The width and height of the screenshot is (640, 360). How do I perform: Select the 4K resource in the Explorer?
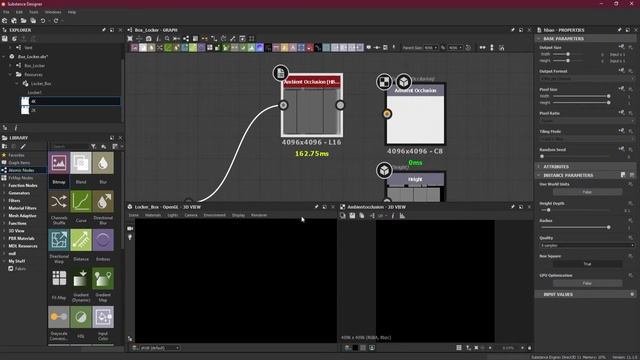[70, 101]
